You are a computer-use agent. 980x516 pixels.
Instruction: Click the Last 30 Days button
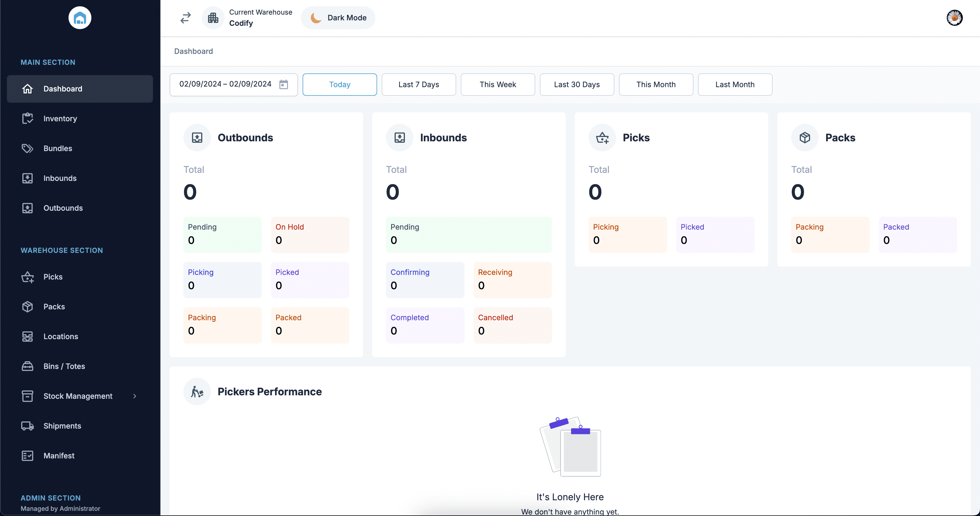click(x=576, y=85)
